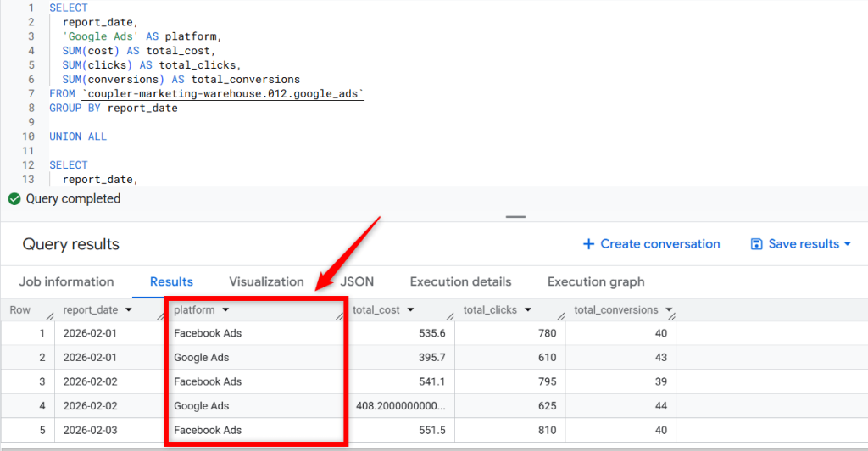Click total_clicks value 780

click(548, 333)
